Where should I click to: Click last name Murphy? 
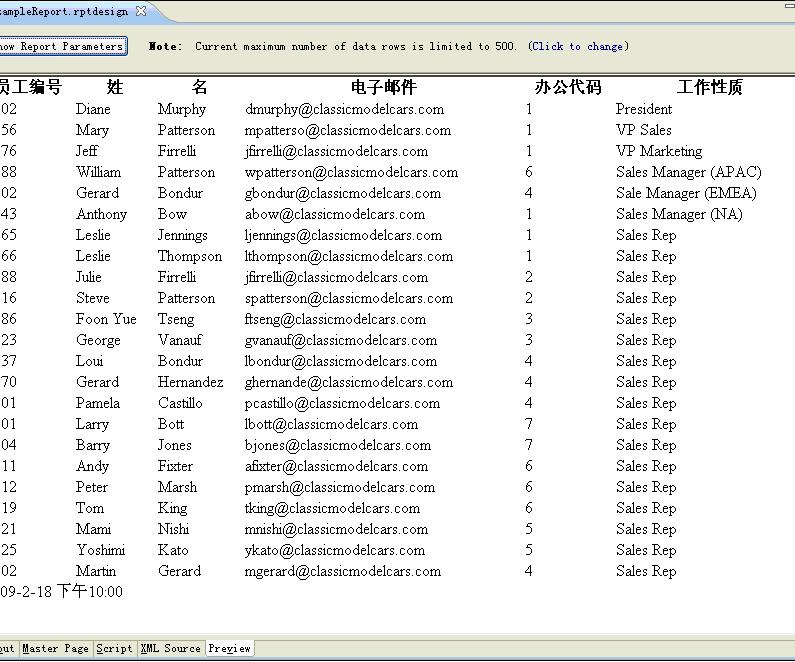(x=182, y=109)
